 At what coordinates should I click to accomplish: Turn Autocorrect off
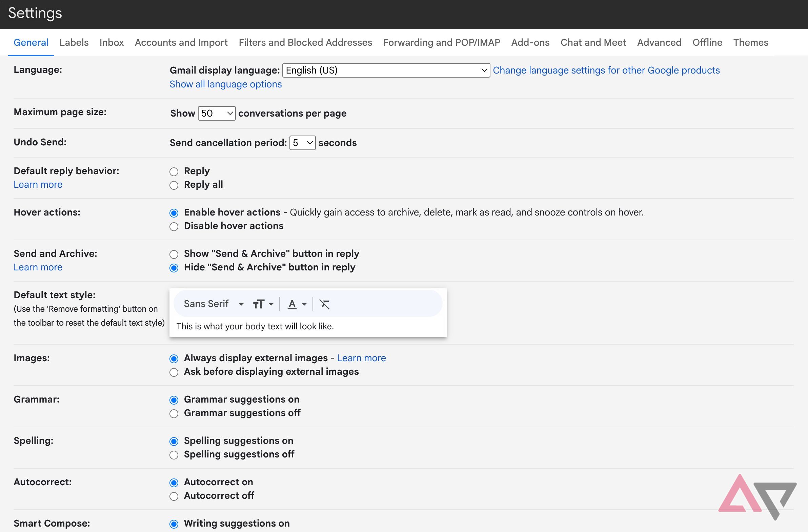coord(174,496)
